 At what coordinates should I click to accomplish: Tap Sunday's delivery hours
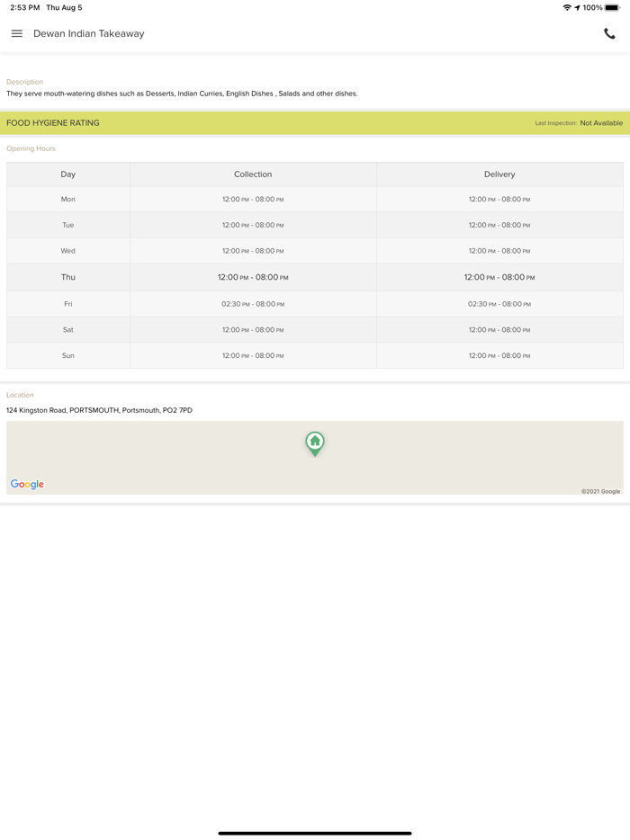[x=499, y=355]
